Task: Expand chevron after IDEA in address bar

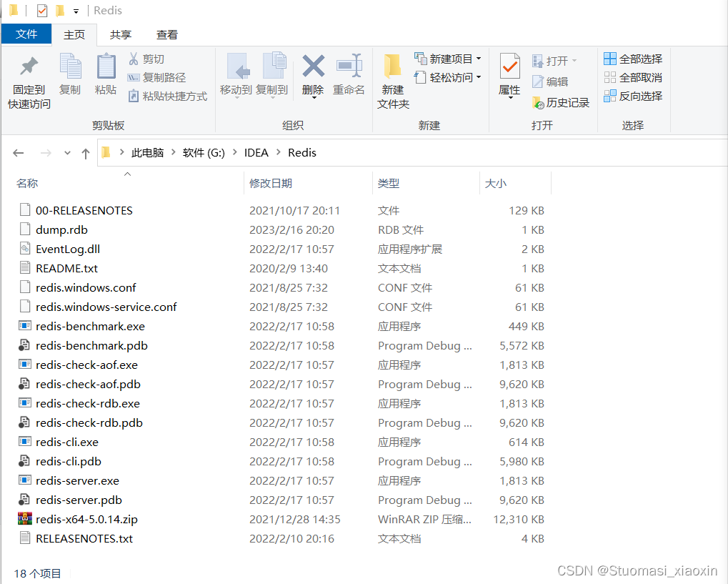Action: (x=279, y=152)
